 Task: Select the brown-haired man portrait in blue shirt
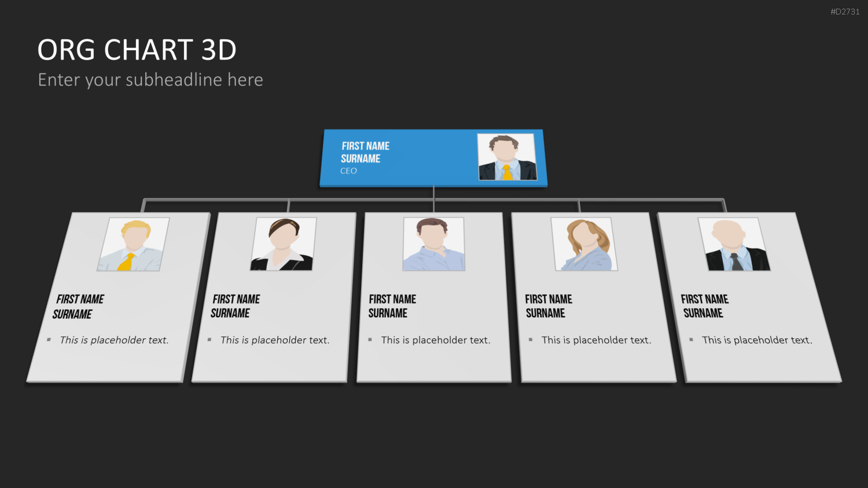(x=434, y=244)
